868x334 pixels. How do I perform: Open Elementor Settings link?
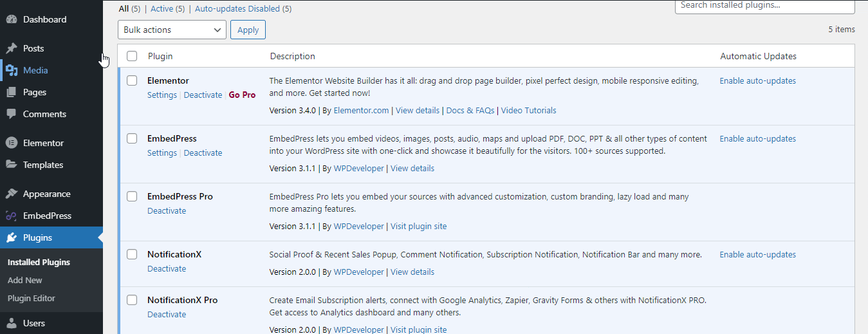[x=162, y=95]
